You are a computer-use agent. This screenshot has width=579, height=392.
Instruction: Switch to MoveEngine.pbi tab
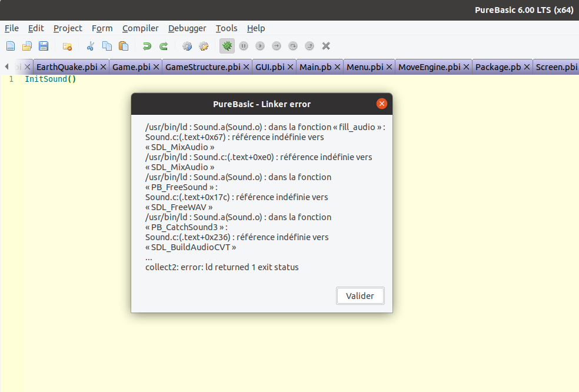(x=429, y=67)
